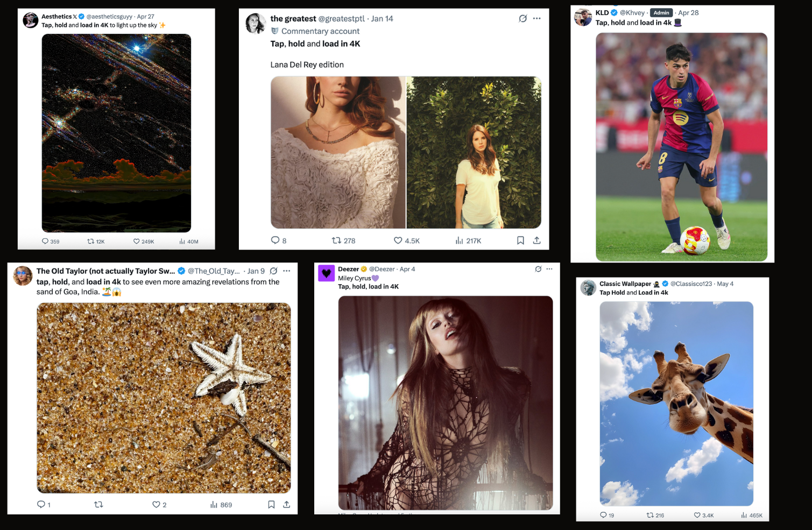Open the starfish on sand photo
The image size is (812, 530).
tap(164, 398)
